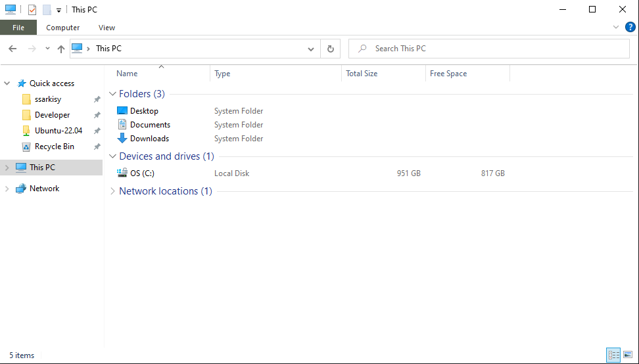Screen dimensions: 639x364
Task: Select Ubuntu-22.04 in Quick access
Action: pyautogui.click(x=59, y=131)
